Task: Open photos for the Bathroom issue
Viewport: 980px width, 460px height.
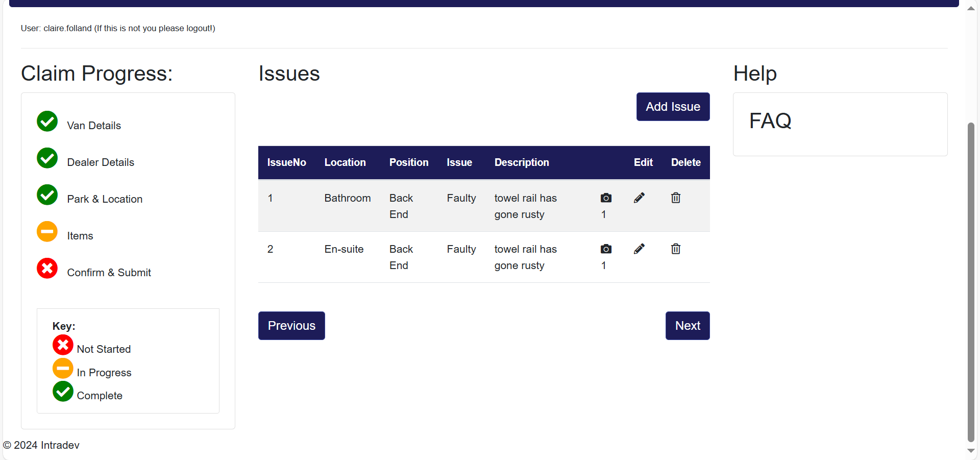Action: pyautogui.click(x=606, y=198)
